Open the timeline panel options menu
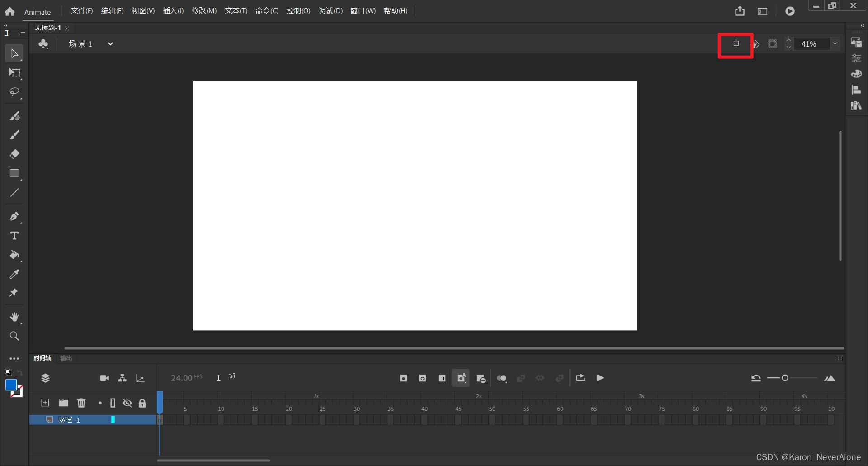This screenshot has height=466, width=868. point(840,359)
